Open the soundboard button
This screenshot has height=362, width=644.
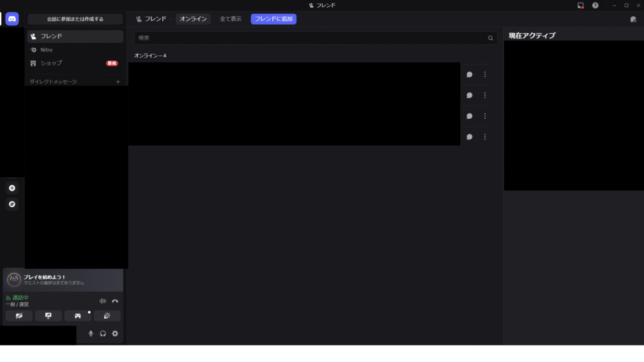107,315
